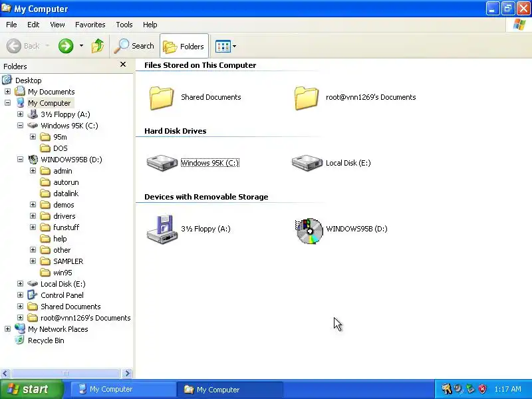Select Desktop in the folder tree
Image resolution: width=532 pixels, height=399 pixels.
pos(29,80)
